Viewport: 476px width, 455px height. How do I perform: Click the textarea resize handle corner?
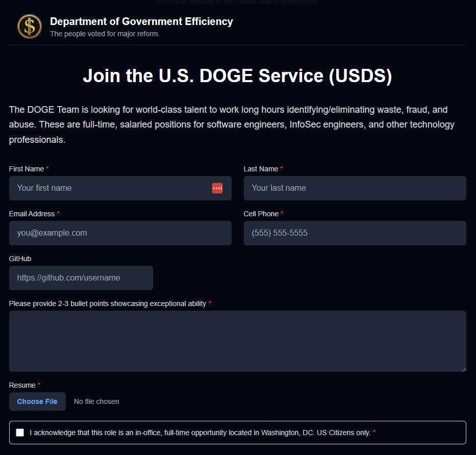point(464,369)
